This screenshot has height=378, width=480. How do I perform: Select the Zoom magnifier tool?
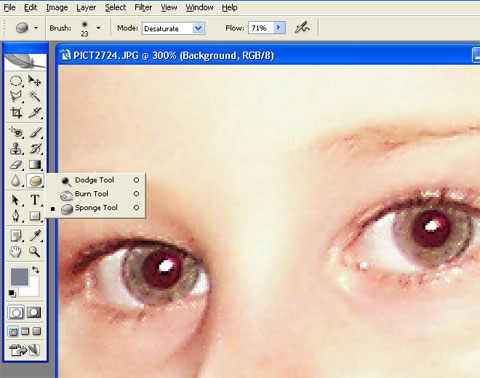[x=34, y=252]
